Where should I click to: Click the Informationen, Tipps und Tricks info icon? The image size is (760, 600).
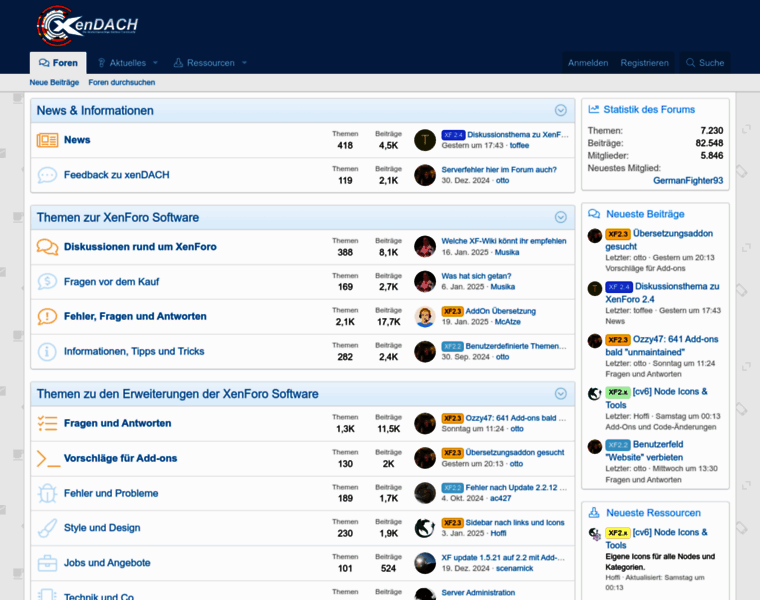(47, 351)
